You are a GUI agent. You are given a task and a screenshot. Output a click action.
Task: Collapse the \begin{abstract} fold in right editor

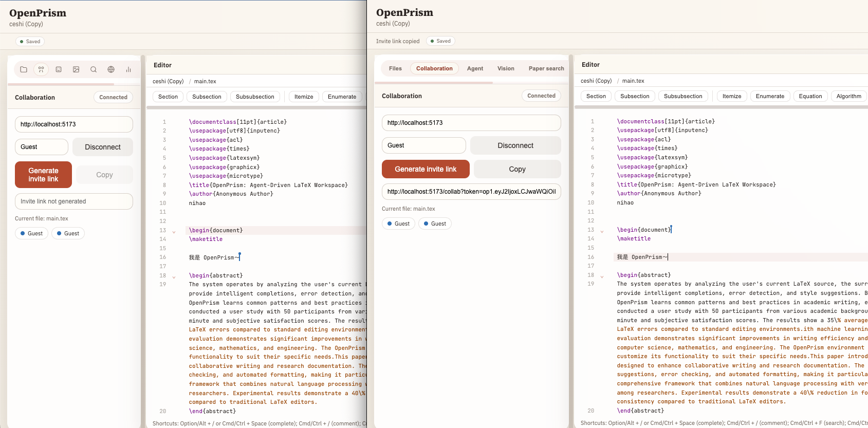[602, 276]
